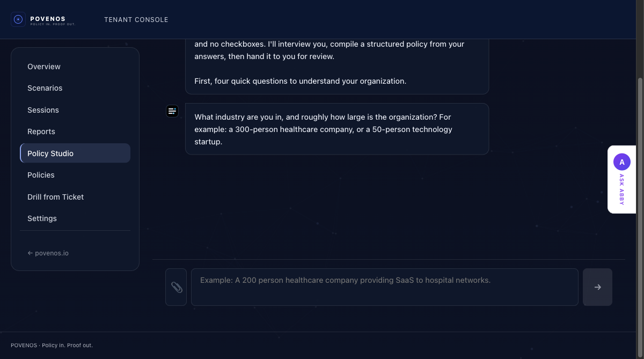Image resolution: width=644 pixels, height=359 pixels.
Task: Select Policy Studio in sidebar
Action: 50,153
